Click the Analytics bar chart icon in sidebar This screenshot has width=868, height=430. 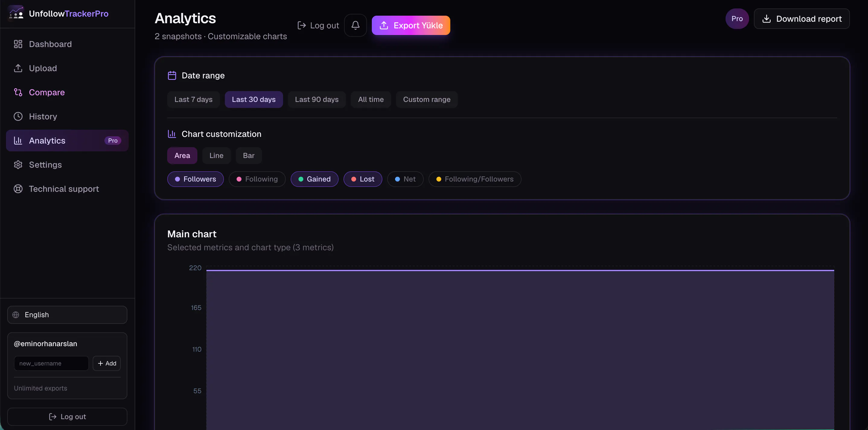tap(18, 141)
